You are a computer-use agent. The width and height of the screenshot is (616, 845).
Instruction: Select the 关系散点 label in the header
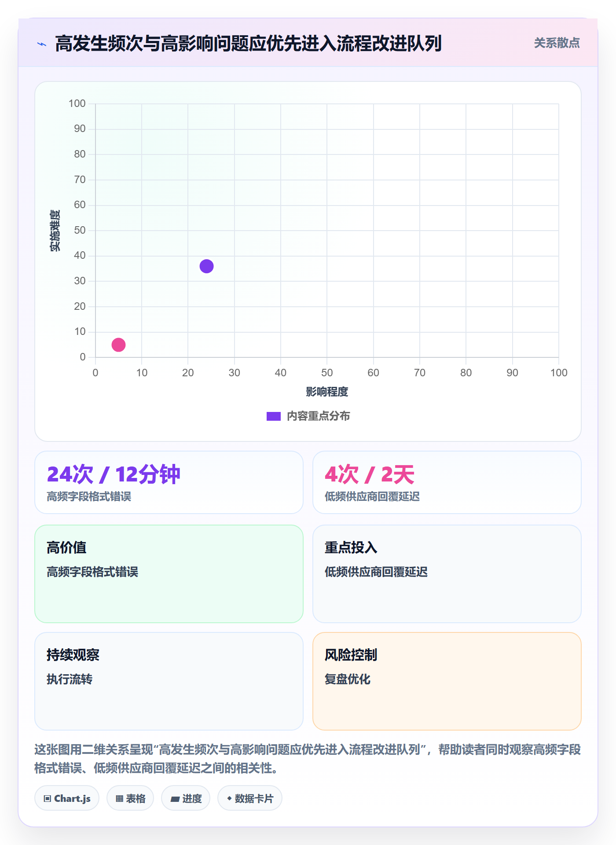click(557, 43)
